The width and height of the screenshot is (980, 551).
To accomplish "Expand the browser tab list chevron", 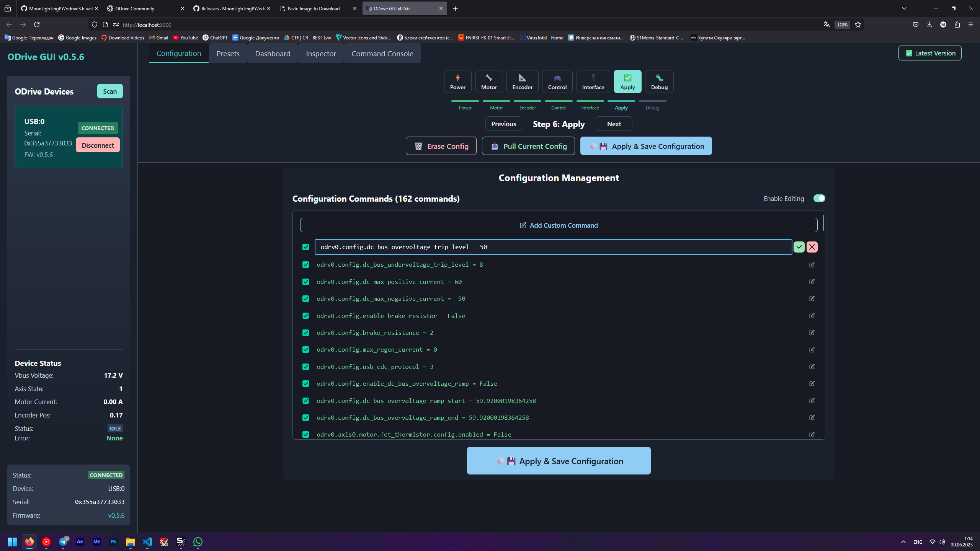I will [904, 8].
